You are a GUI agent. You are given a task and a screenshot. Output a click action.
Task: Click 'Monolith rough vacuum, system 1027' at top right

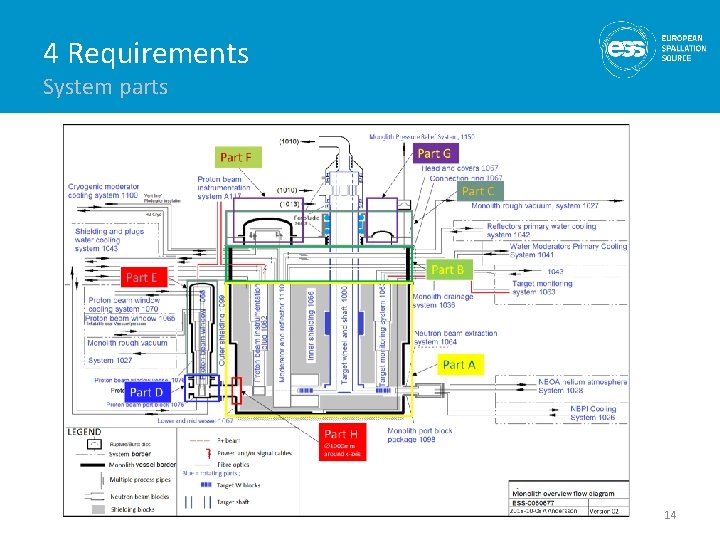(535, 206)
